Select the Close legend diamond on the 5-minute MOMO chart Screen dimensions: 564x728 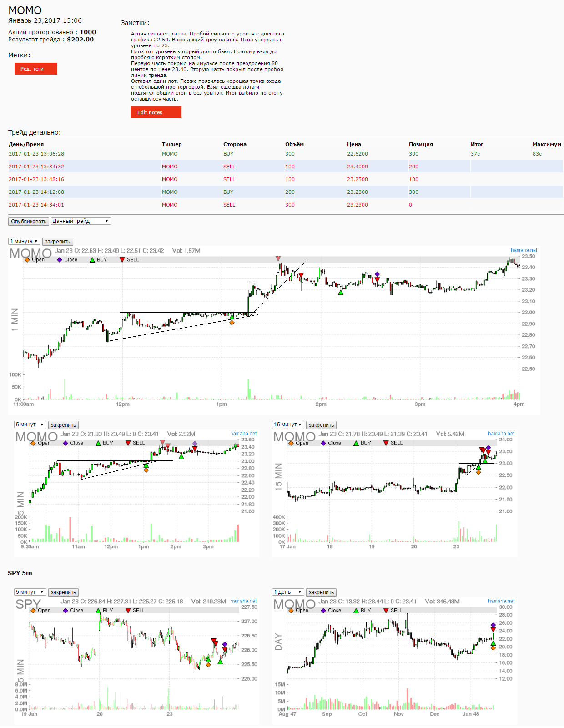click(x=65, y=443)
